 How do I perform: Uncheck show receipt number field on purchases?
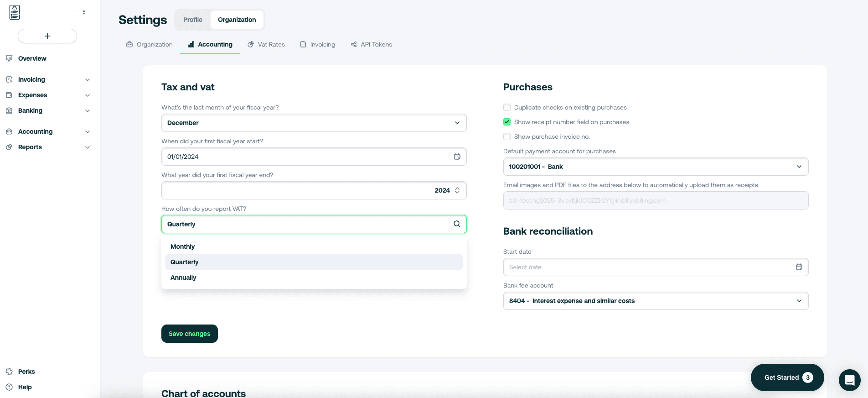507,122
